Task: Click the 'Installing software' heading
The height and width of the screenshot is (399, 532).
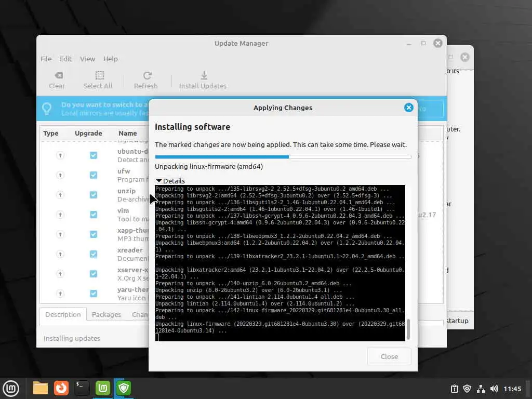Action: point(192,127)
